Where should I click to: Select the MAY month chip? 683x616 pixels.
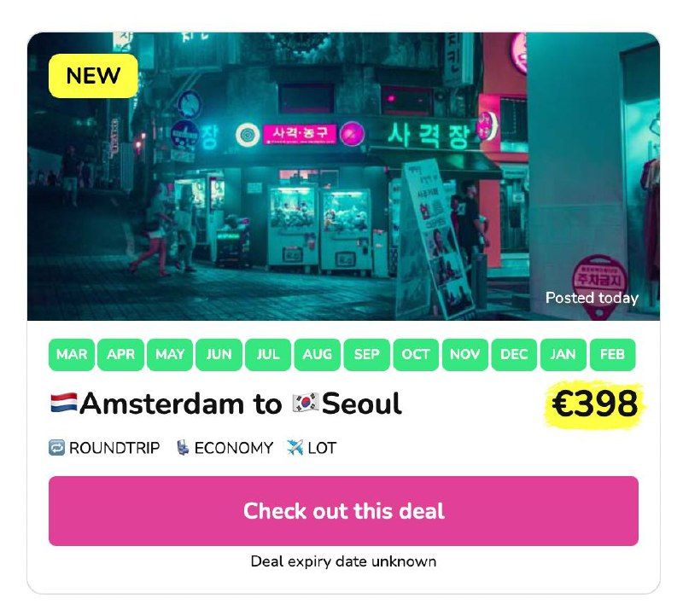click(x=170, y=355)
